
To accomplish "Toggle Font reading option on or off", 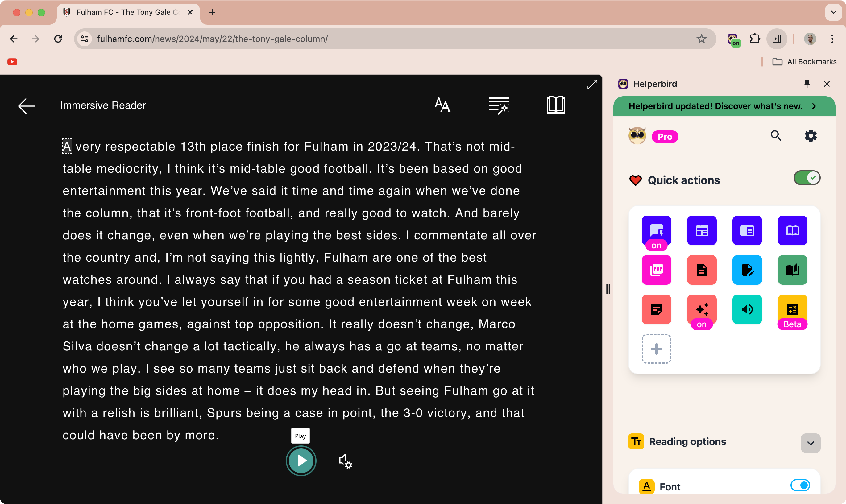I will click(800, 486).
